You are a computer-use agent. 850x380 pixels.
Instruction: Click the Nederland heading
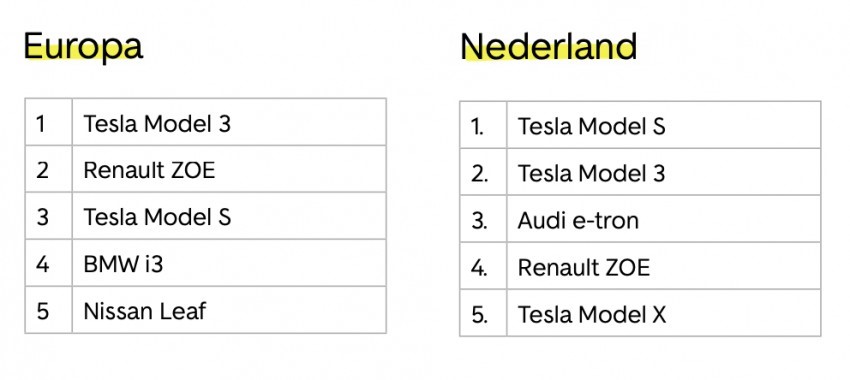point(549,47)
